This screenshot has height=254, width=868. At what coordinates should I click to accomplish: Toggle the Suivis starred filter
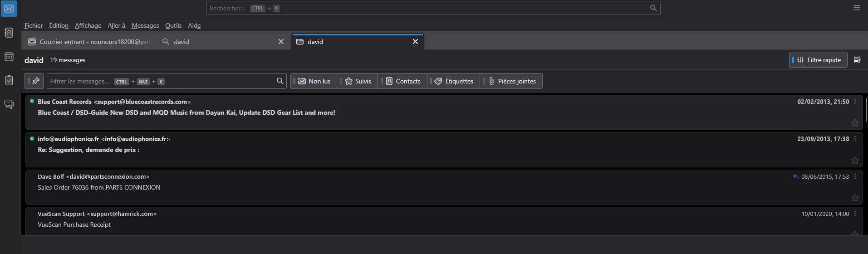pyautogui.click(x=358, y=81)
